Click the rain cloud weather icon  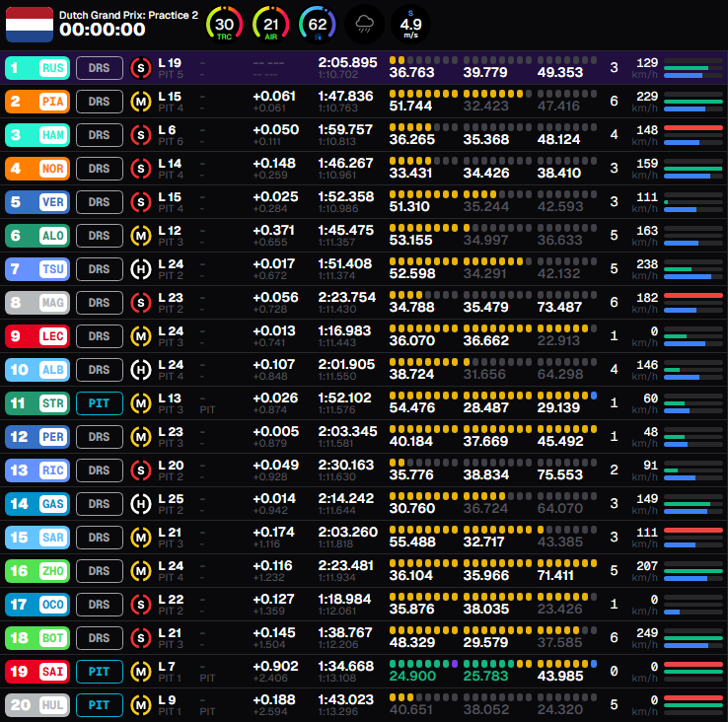[364, 25]
